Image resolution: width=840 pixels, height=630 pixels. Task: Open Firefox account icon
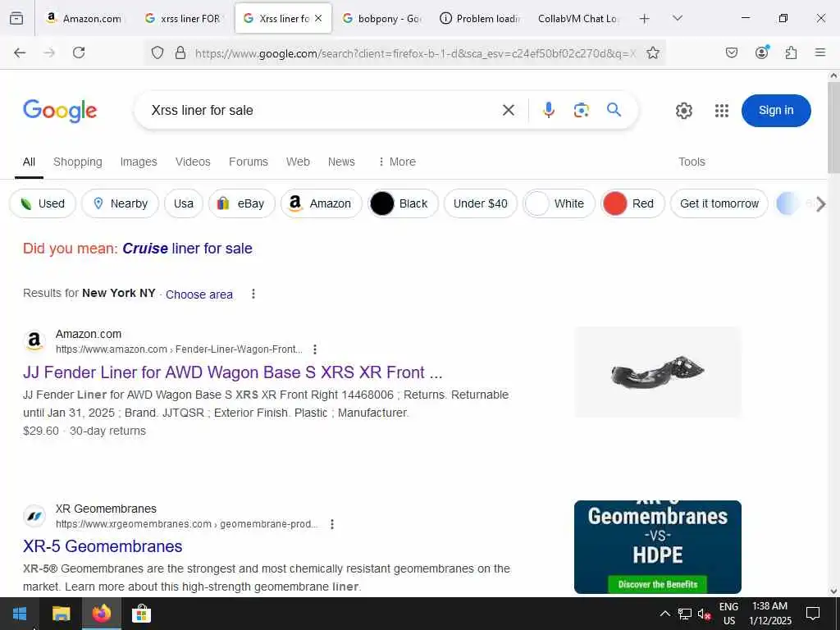pyautogui.click(x=762, y=52)
